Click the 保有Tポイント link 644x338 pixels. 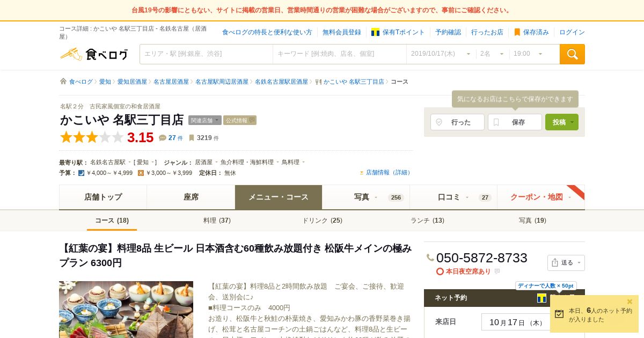[404, 32]
